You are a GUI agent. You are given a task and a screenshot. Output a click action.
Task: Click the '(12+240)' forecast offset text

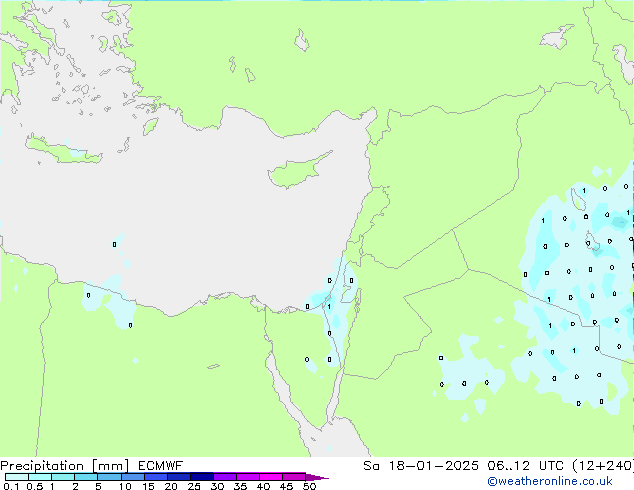603,466
